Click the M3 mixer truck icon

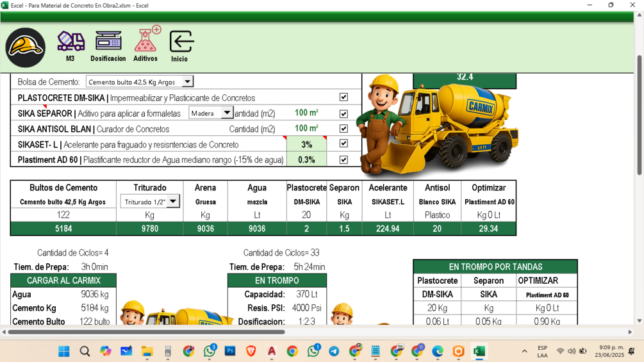click(70, 41)
